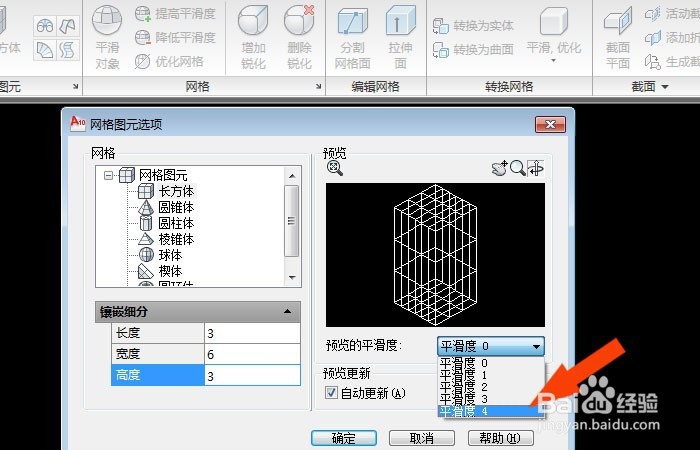The image size is (700, 450).
Task: Choose 平滑度 2 in the dropdown list
Action: (x=491, y=387)
